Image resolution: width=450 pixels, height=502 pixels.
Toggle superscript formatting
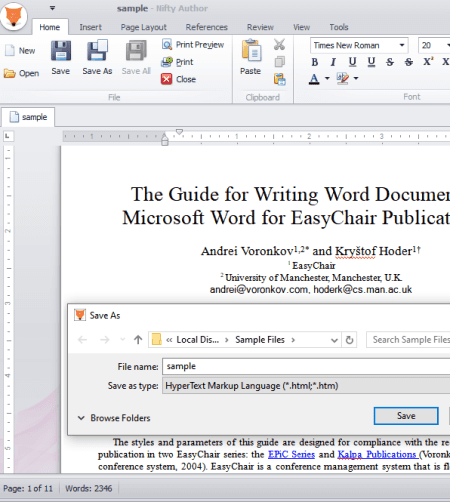point(428,62)
